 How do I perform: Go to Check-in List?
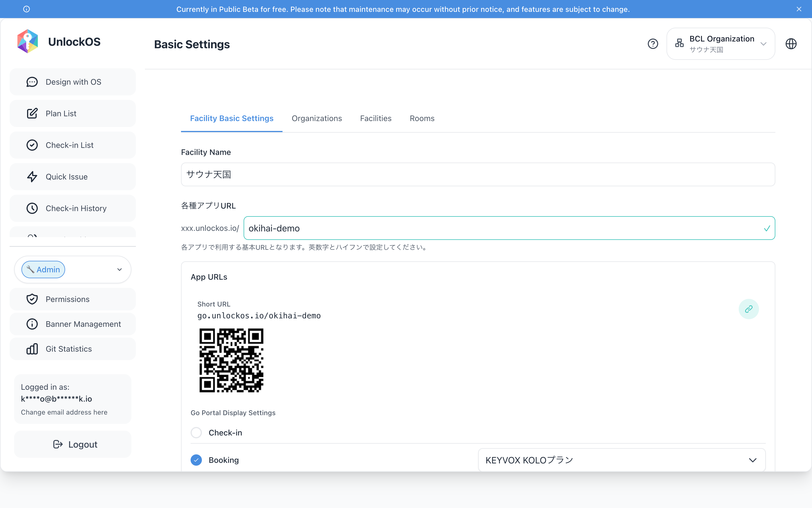72,145
